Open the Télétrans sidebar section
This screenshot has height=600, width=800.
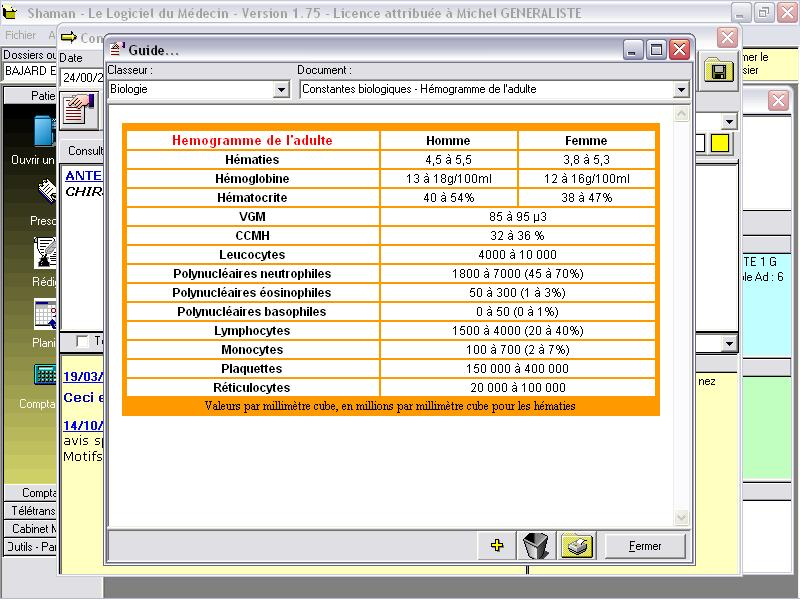[31, 511]
